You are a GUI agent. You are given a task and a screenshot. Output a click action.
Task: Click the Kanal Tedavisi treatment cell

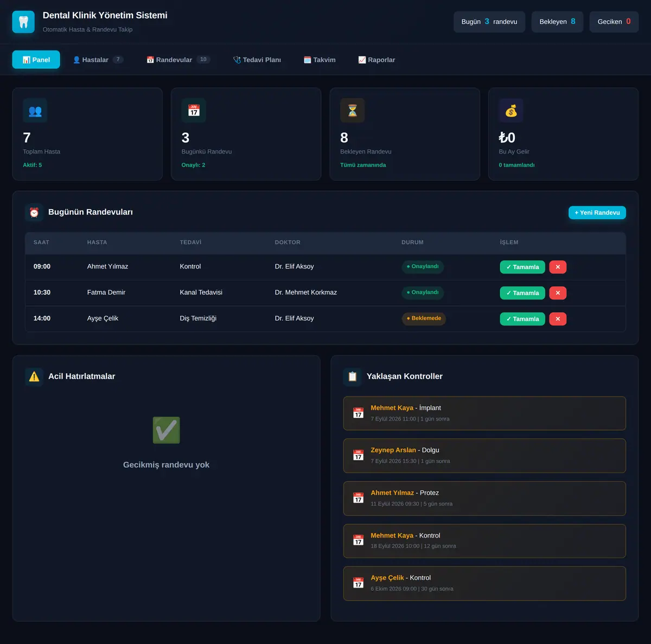(201, 292)
